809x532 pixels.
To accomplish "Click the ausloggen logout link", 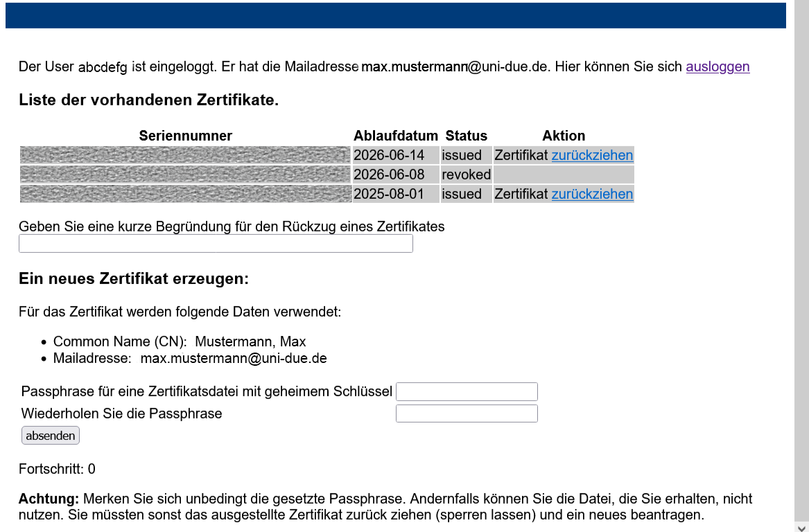I will point(717,67).
